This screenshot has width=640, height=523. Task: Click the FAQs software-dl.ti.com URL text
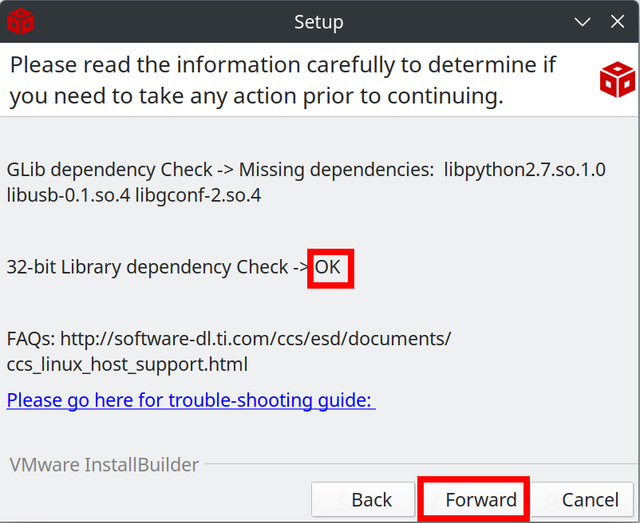pos(229,352)
